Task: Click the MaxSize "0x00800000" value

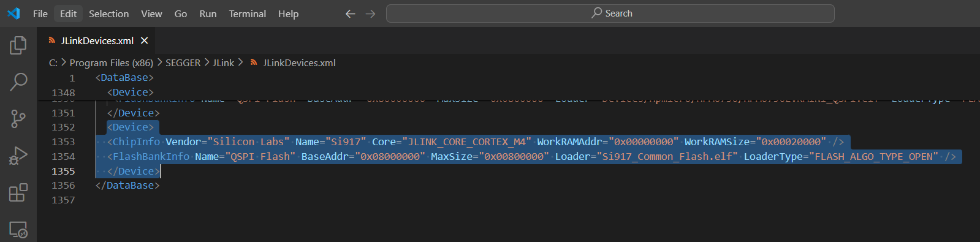Action: coord(514,156)
